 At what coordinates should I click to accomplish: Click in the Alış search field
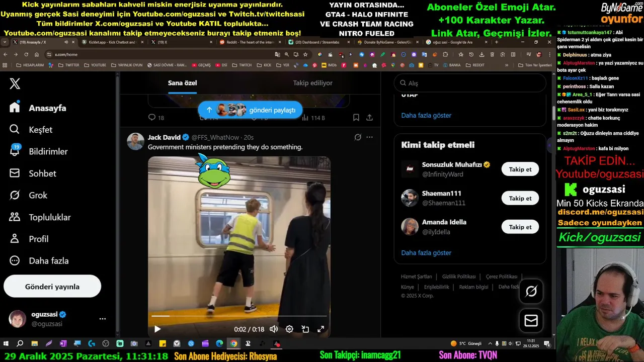pyautogui.click(x=470, y=83)
